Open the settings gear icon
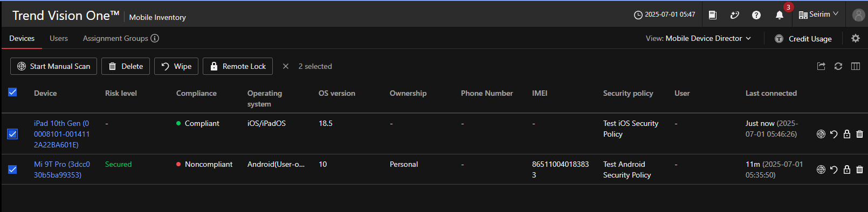 click(x=855, y=38)
